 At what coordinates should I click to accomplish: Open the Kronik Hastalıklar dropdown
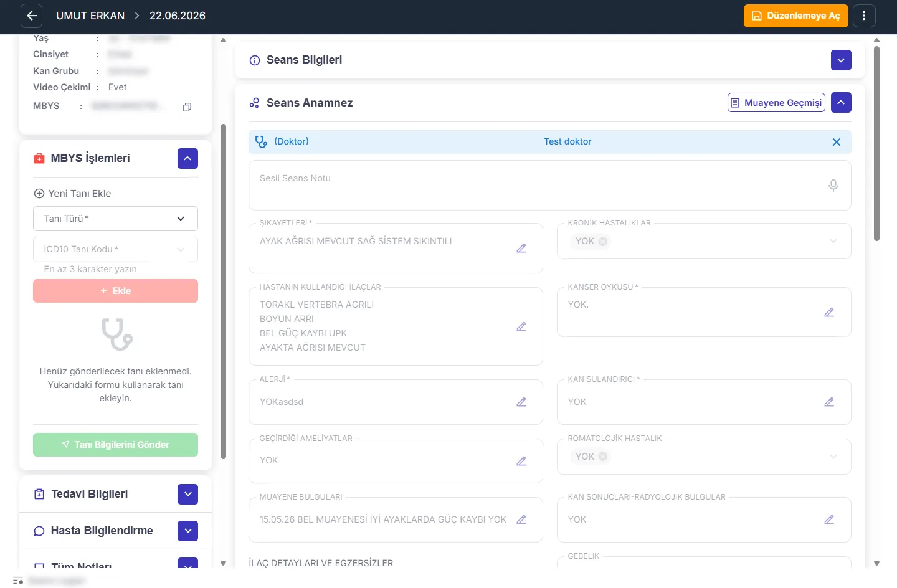(833, 241)
